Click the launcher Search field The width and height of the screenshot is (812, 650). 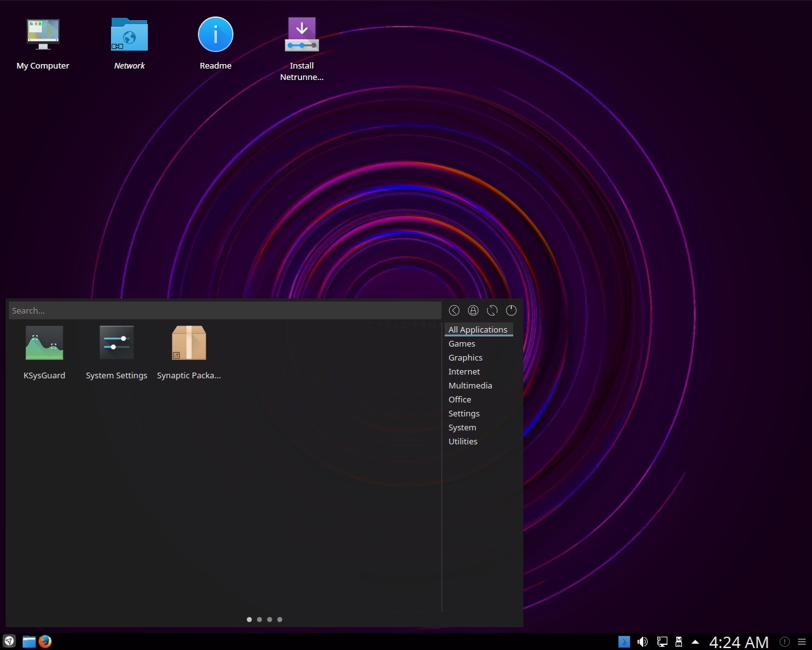(x=225, y=310)
